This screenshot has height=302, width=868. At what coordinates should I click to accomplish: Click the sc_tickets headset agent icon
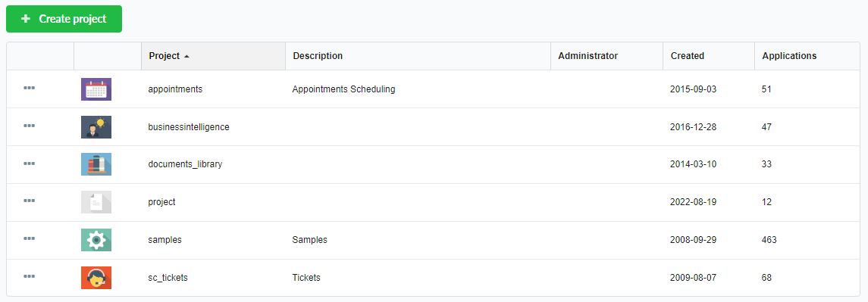[x=96, y=278]
